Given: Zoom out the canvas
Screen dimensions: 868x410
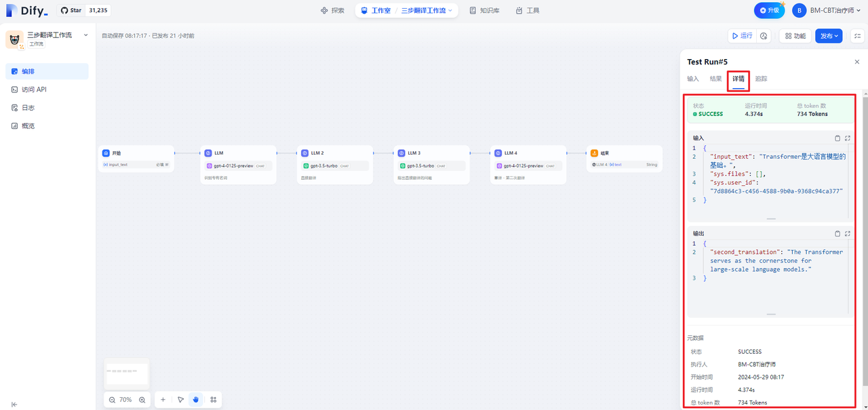Looking at the screenshot, I should tap(113, 400).
